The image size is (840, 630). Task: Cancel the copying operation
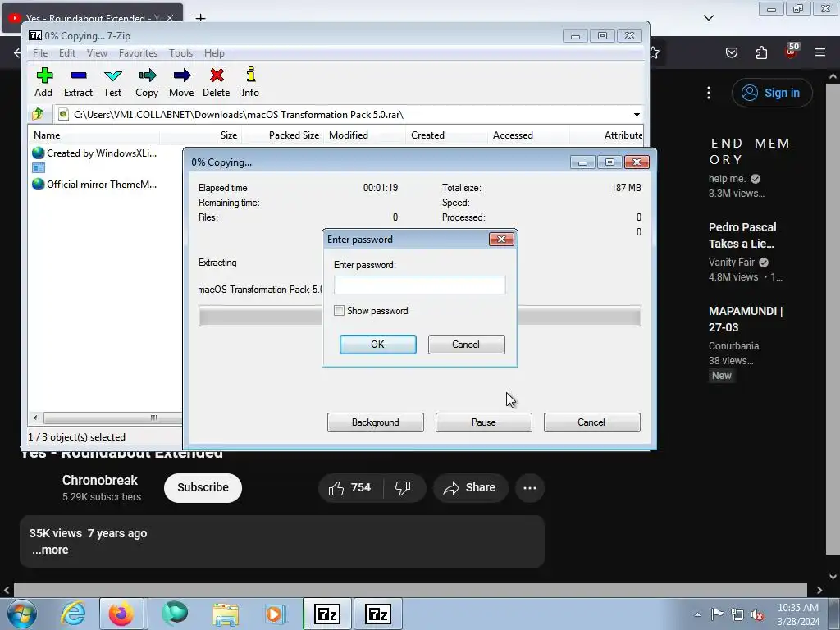tap(592, 422)
